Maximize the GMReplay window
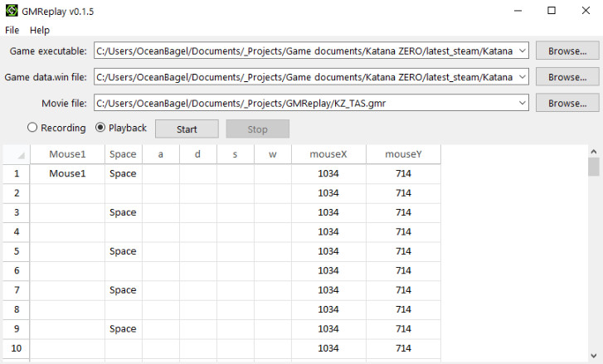Screen dimensions: 603x364 [552, 11]
